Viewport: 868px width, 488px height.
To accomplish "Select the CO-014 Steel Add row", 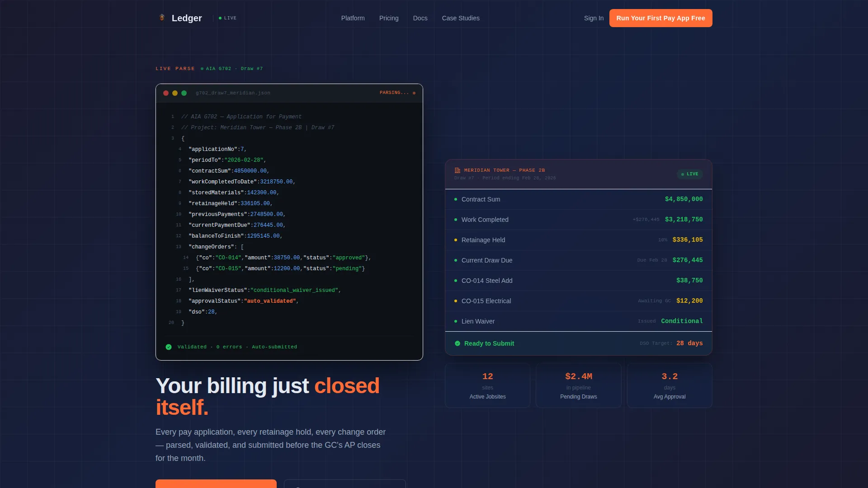I will coord(579,281).
